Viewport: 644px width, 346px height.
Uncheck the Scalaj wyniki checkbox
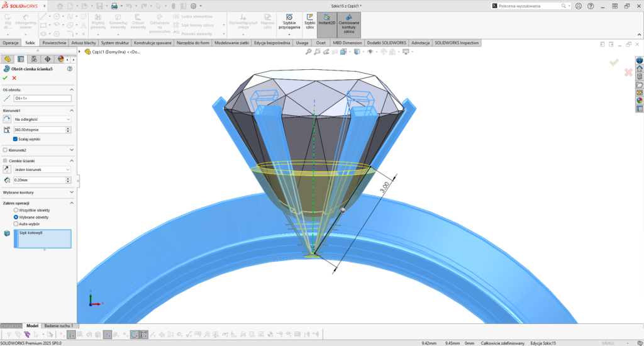tap(16, 139)
